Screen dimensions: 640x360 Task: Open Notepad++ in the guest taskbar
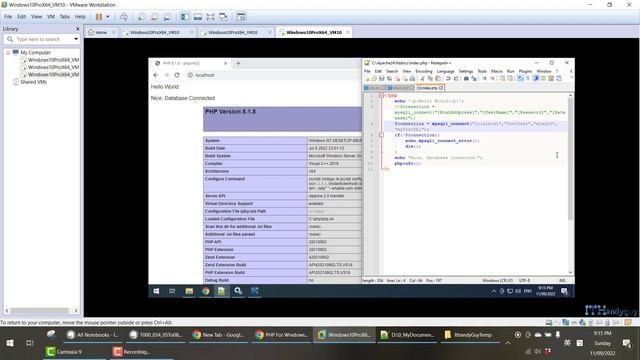coord(221,291)
